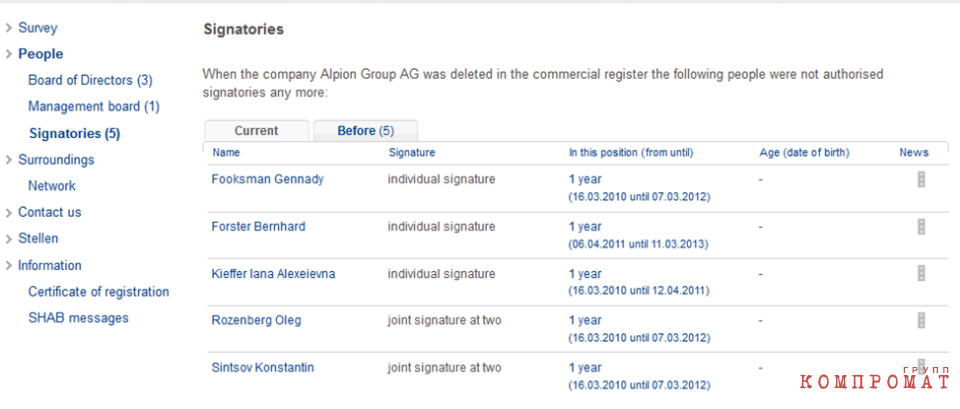Collapse the People sidebar arrow
This screenshot has width=960, height=409.
[9, 54]
